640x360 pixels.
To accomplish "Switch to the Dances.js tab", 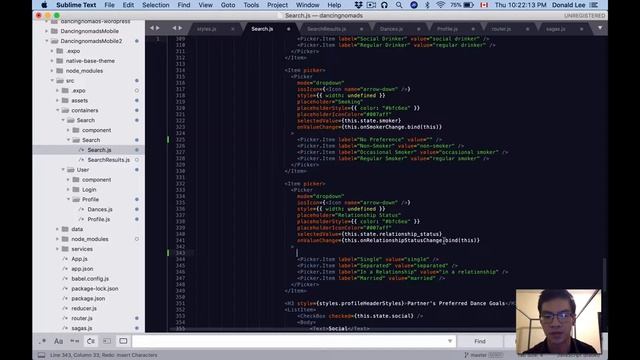I will pos(391,29).
